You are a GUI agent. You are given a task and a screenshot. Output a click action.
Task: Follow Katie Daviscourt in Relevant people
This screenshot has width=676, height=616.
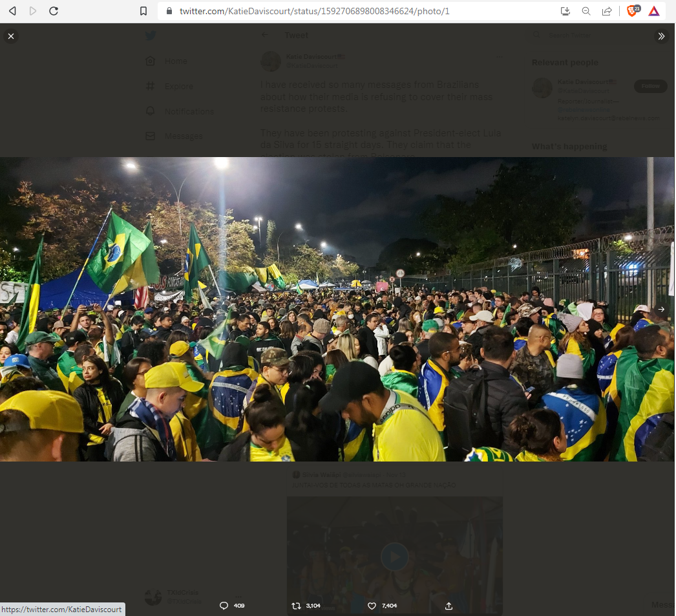pos(651,86)
